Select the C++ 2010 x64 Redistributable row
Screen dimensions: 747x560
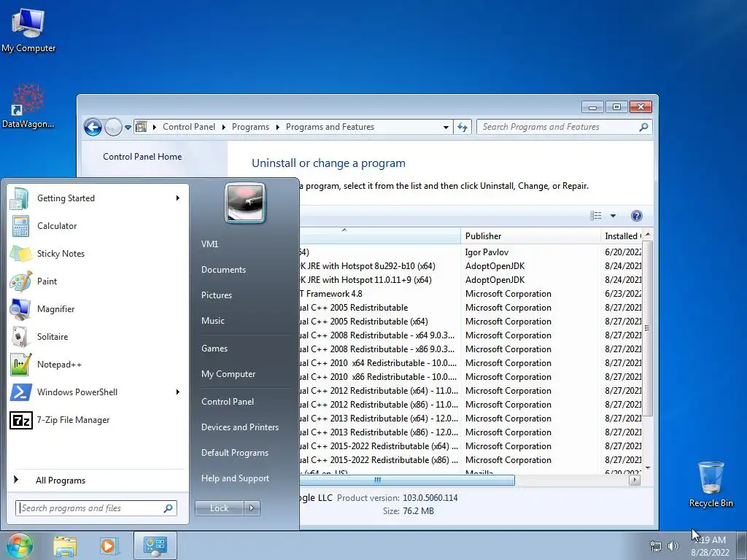[471, 363]
